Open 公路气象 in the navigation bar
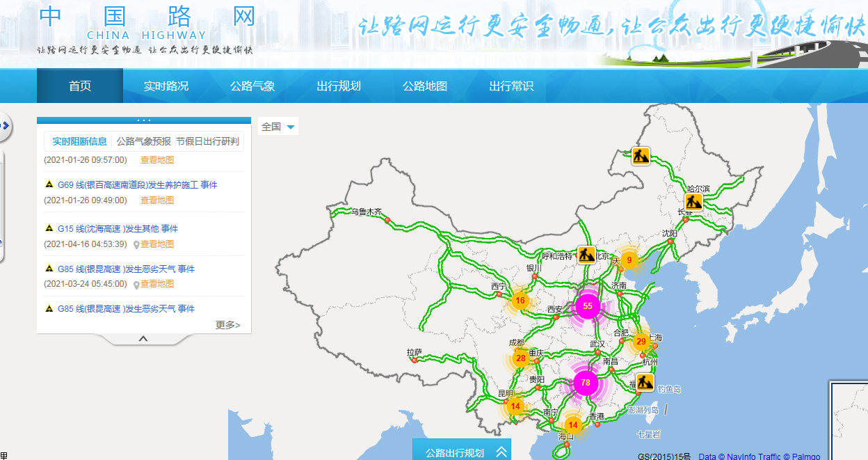The image size is (868, 460). [x=252, y=86]
